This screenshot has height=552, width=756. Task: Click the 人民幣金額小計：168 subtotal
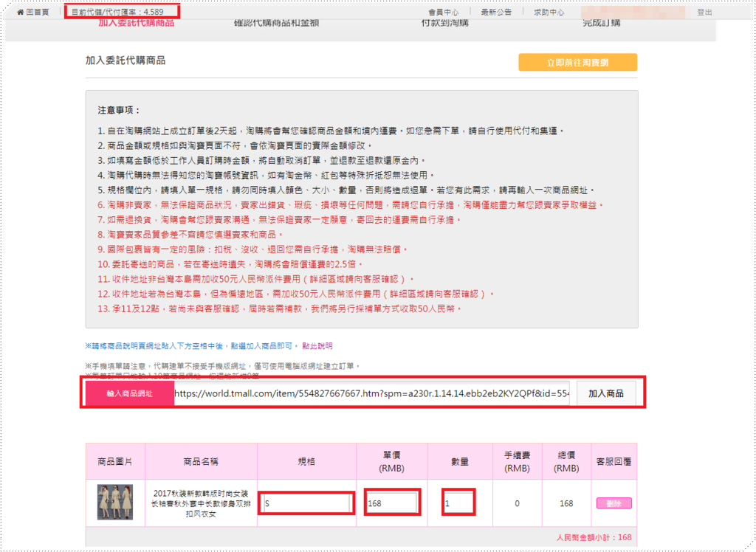coord(594,537)
